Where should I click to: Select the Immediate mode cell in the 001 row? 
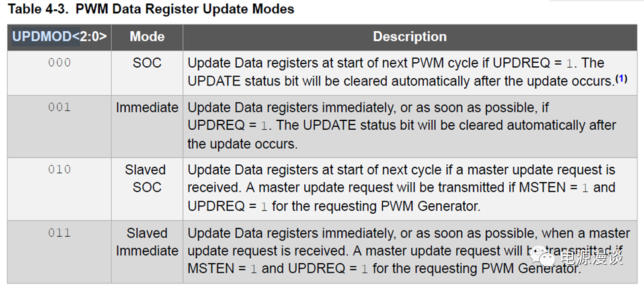coord(147,107)
